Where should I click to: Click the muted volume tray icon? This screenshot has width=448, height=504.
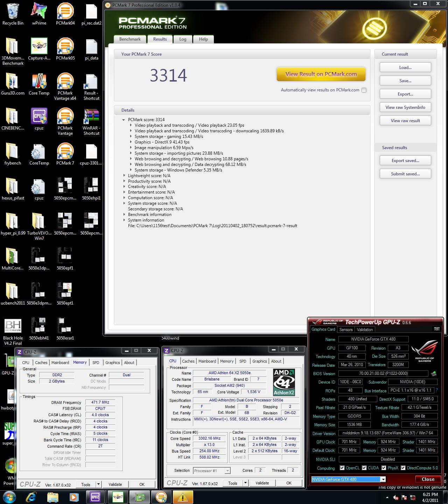pos(396,497)
